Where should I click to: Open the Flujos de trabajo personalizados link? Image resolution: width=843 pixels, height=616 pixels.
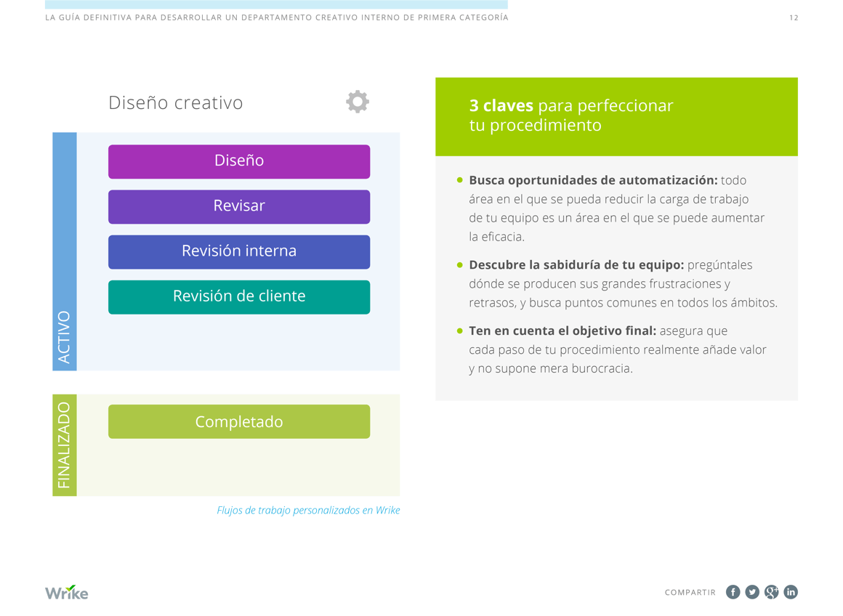pyautogui.click(x=308, y=510)
